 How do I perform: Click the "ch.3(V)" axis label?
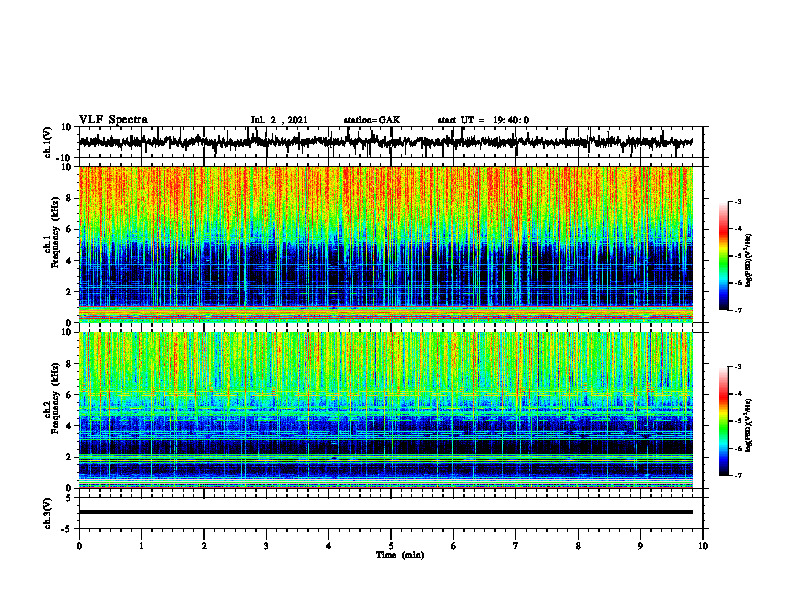(48, 513)
